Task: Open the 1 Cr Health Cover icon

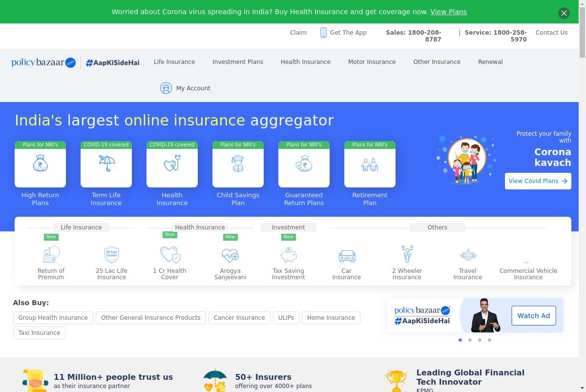Action: 170,254
